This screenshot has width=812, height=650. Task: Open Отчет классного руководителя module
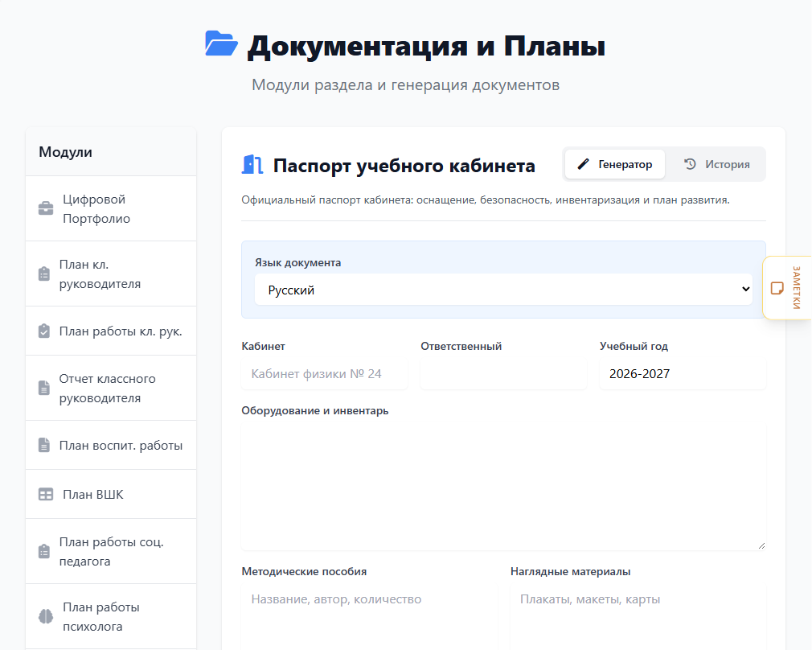[111, 388]
